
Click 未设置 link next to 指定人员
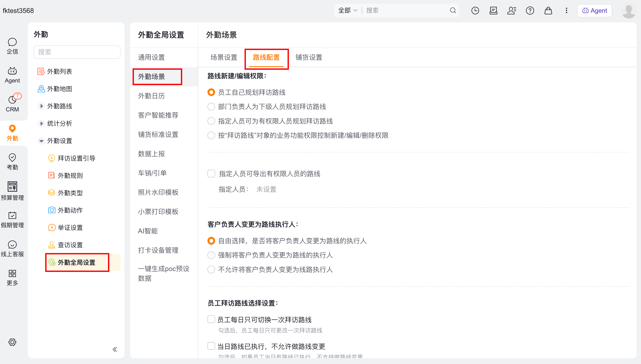tap(266, 189)
